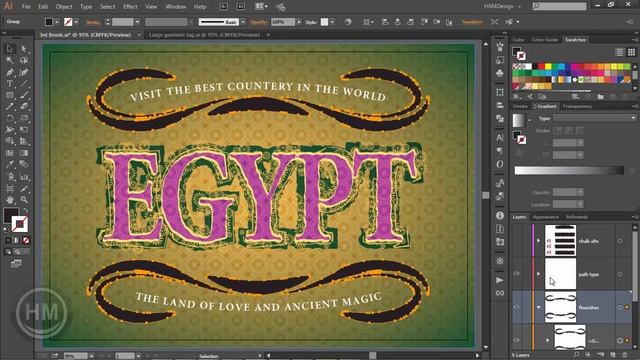This screenshot has height=360, width=640.
Task: Set the color to None in the toolbox
Action: point(26,240)
